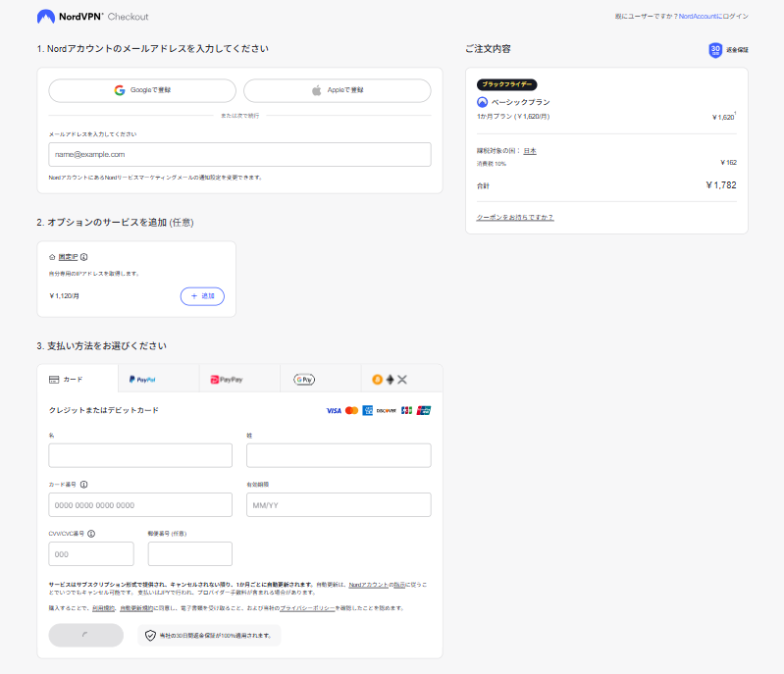Viewport: 784px width, 674px height.
Task: Click the Apple logo icon
Action: click(317, 90)
